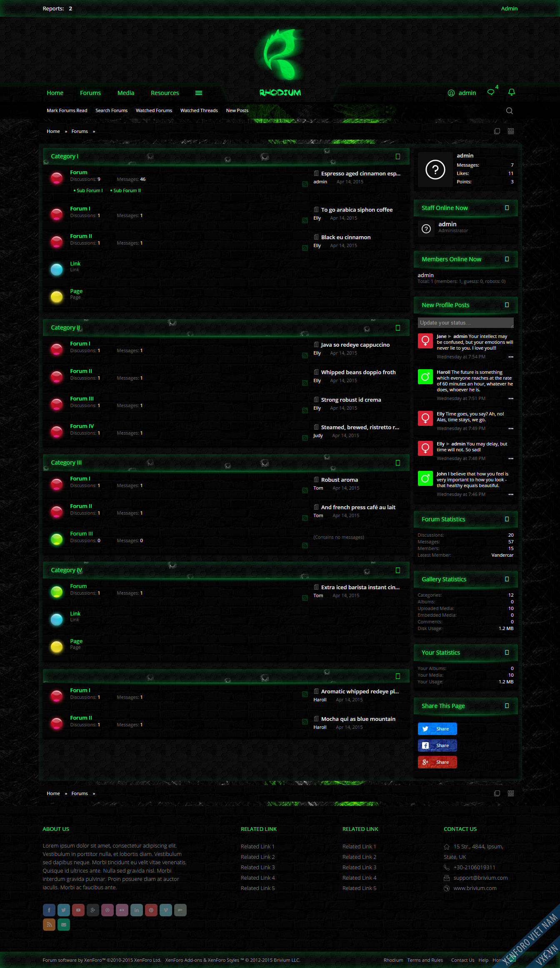Screen dimensions: 560x968
Task: Open options dots on Elly's 7:49 PM post
Action: 511,429
